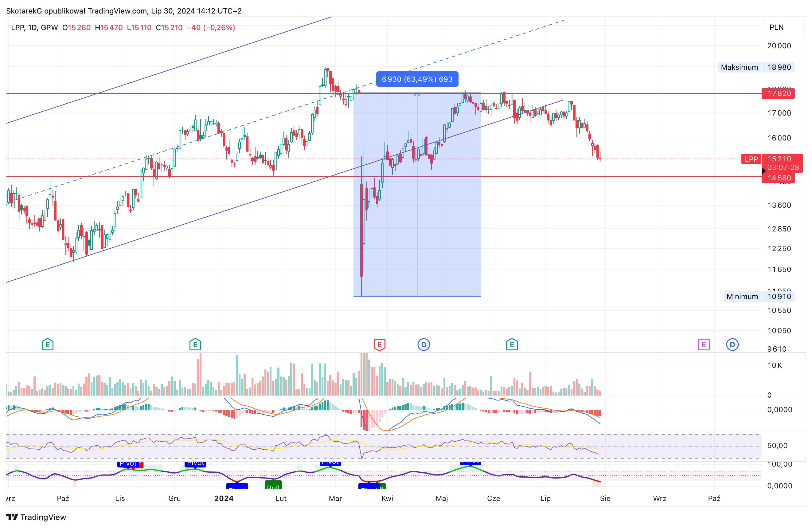812x528 pixels.
Task: Open the blue D dividend marker near Kwi
Action: click(x=424, y=345)
